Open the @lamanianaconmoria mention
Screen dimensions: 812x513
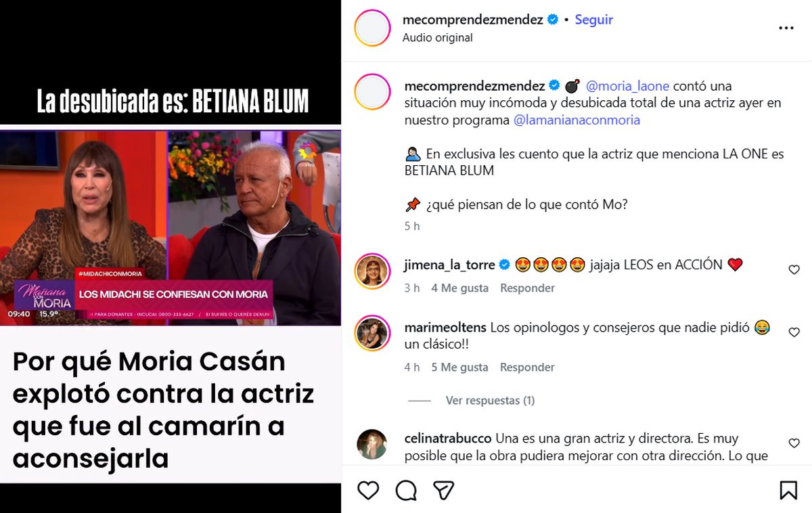(x=577, y=120)
